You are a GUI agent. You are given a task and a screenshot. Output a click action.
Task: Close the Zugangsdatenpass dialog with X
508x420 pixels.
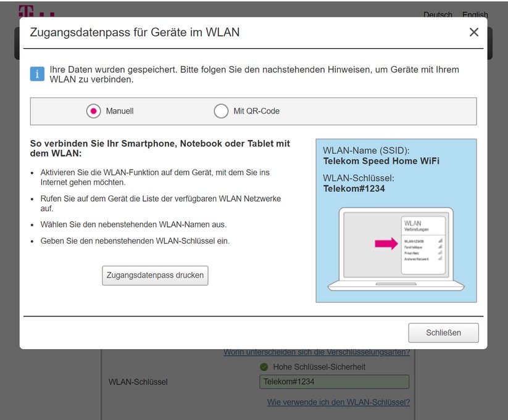click(473, 32)
